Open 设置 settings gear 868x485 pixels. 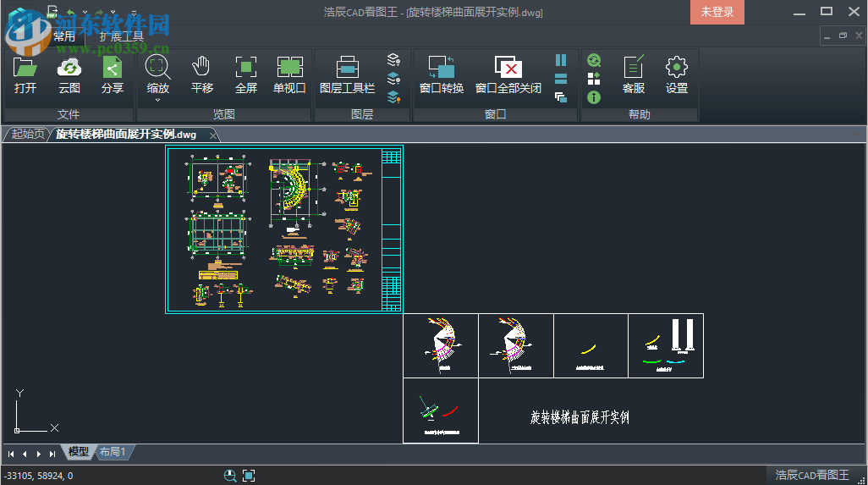pos(677,75)
